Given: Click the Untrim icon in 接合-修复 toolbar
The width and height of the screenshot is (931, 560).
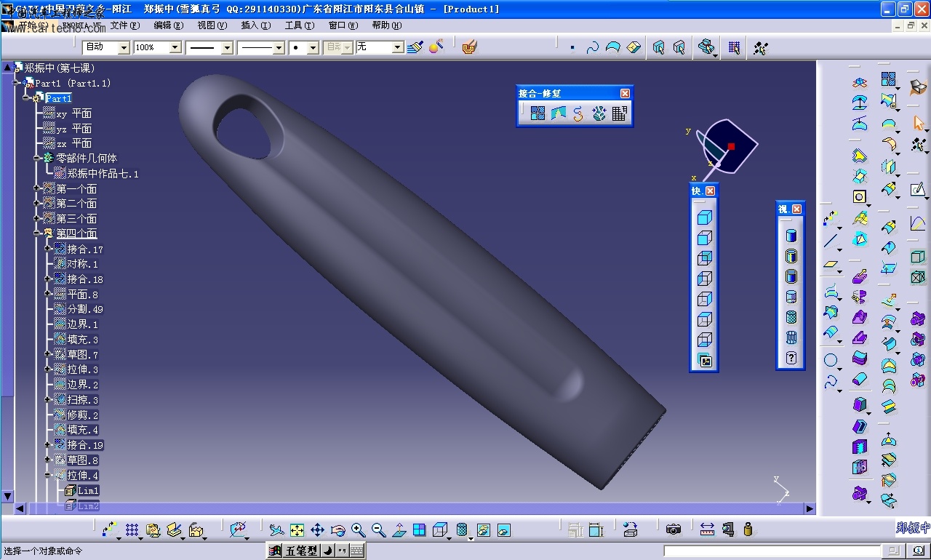Looking at the screenshot, I should coord(599,113).
